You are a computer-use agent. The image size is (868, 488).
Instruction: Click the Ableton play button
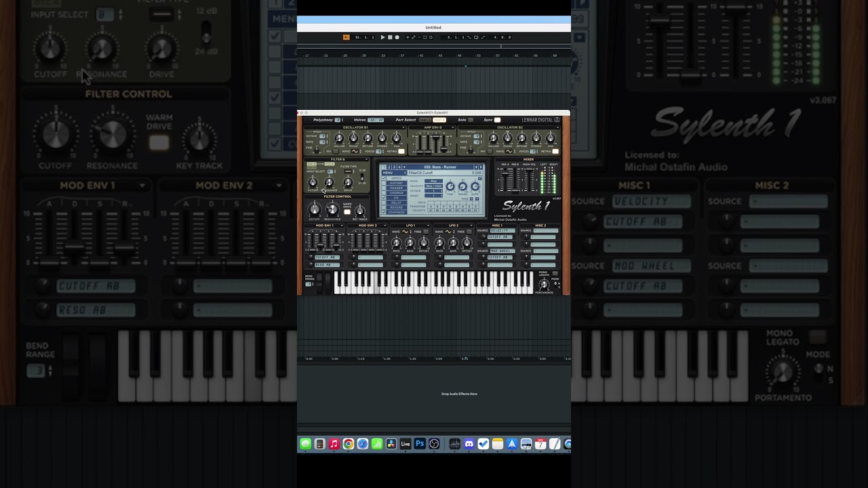[x=383, y=37]
